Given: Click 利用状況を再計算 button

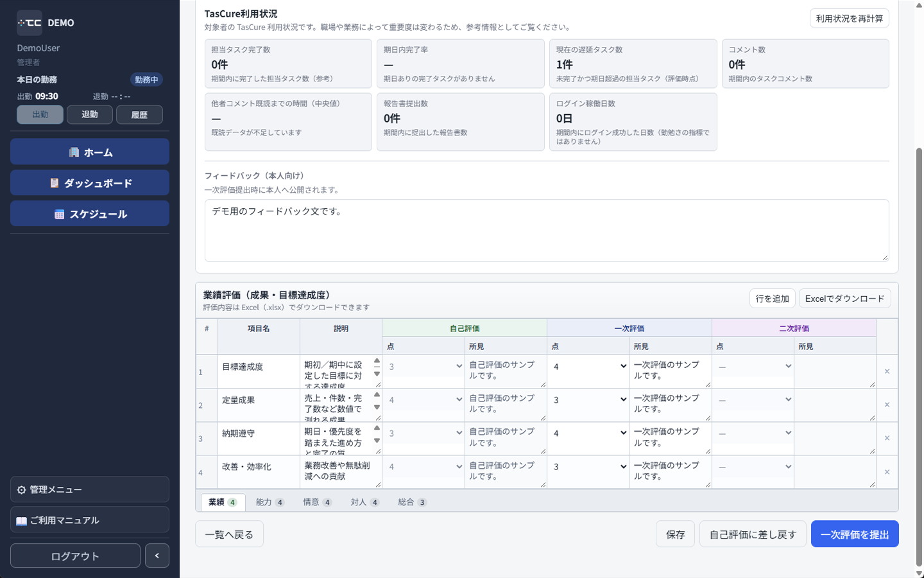Looking at the screenshot, I should tap(849, 18).
